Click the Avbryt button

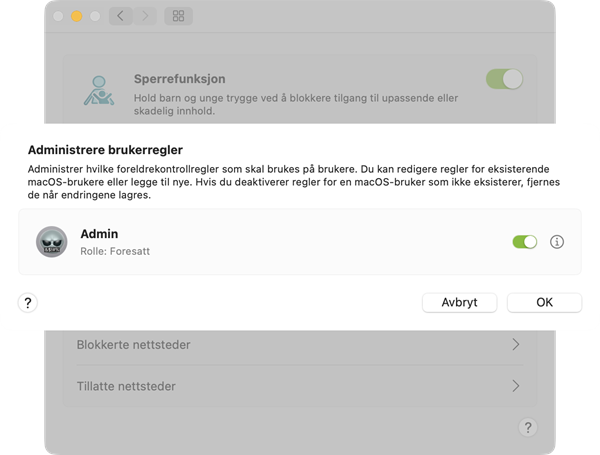click(x=460, y=302)
